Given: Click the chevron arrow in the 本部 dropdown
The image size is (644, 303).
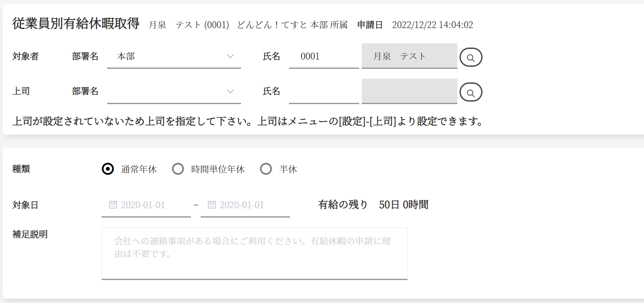Looking at the screenshot, I should 230,56.
